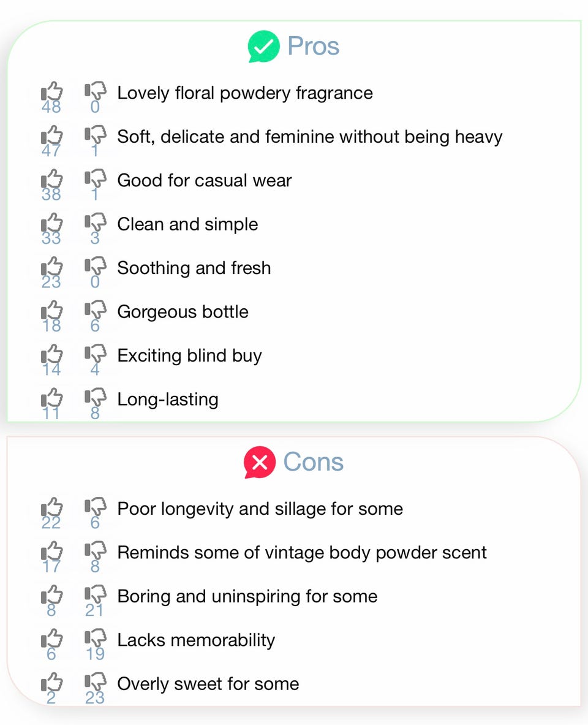The image size is (588, 725).
Task: Thumbs down 'Overly sweet for some'
Action: click(x=95, y=683)
